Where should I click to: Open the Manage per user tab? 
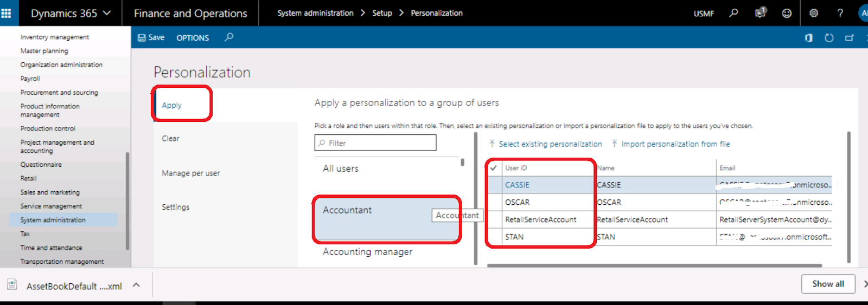pos(190,173)
